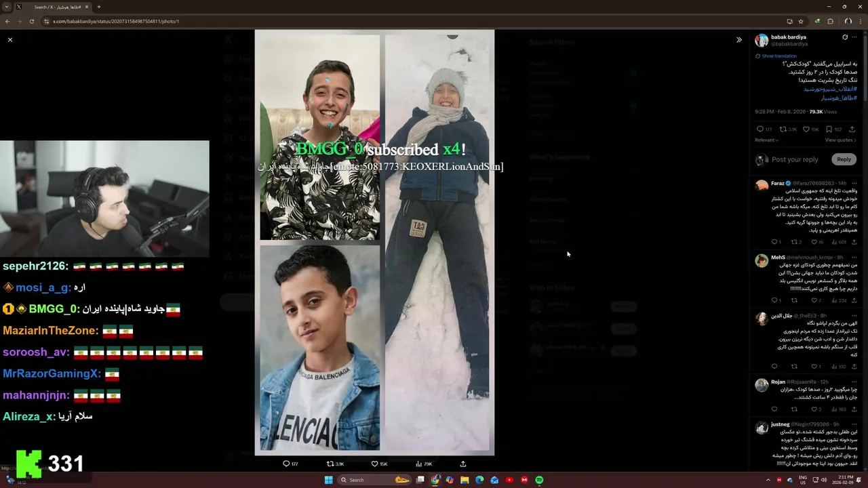This screenshot has width=868, height=488.
Task: Open MehS profile from reply
Action: (x=778, y=258)
